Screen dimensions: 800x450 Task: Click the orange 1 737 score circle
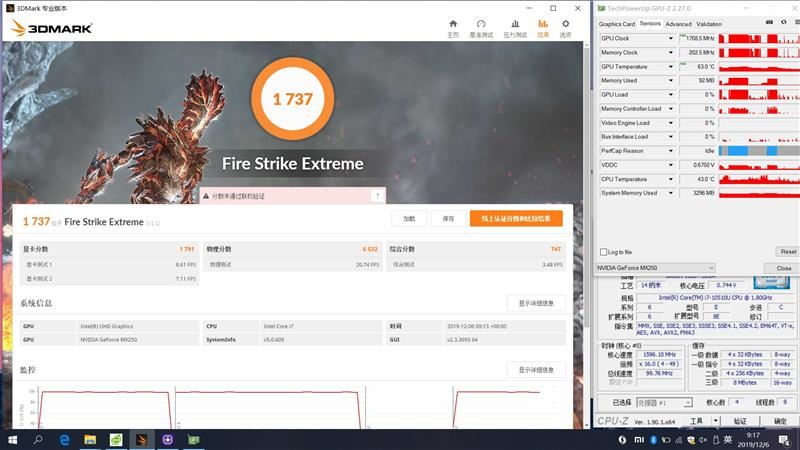pyautogui.click(x=293, y=99)
